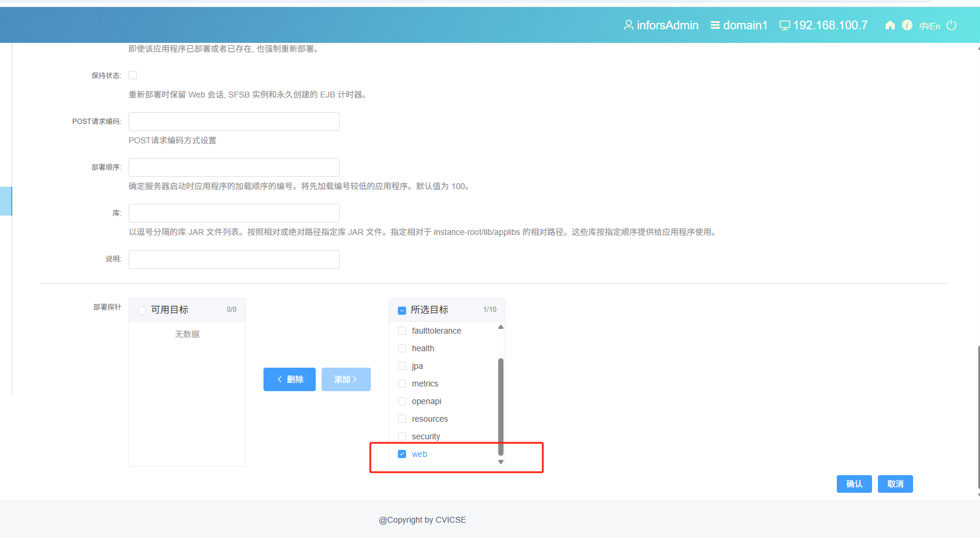Toggle select-all for 所选目标 list
Viewport: 980px width, 538px height.
pos(402,310)
